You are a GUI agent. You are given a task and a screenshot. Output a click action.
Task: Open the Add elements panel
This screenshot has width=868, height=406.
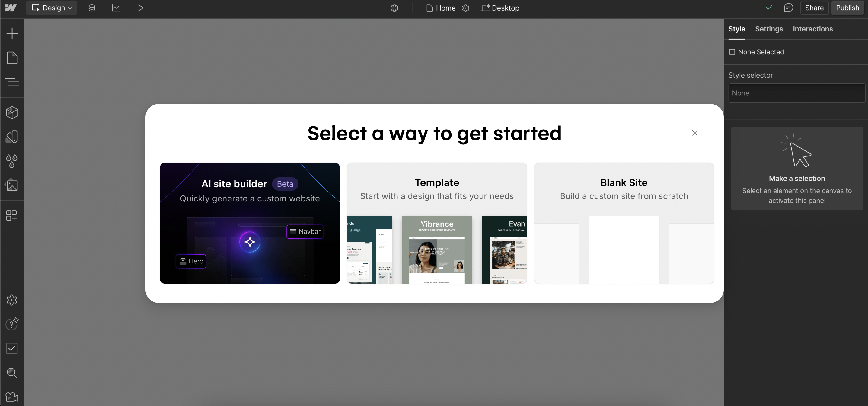click(x=12, y=33)
